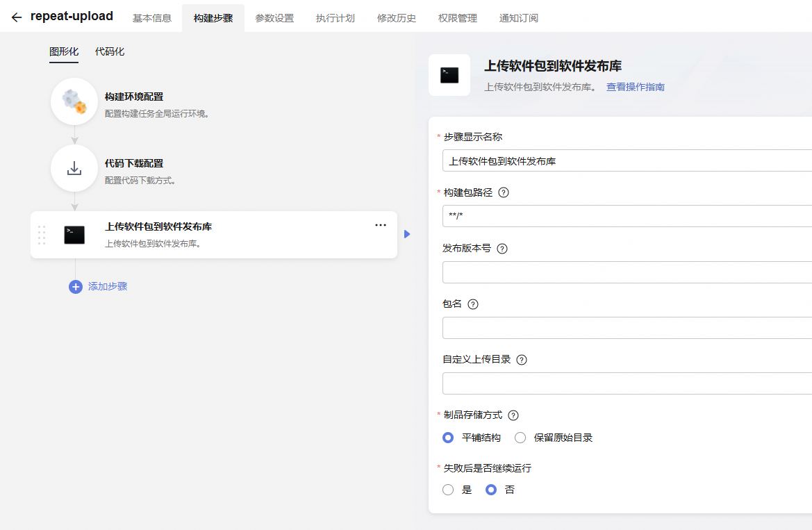Click the blue triangle expander beside step card
Screen dimensions: 812x530
pos(407,234)
